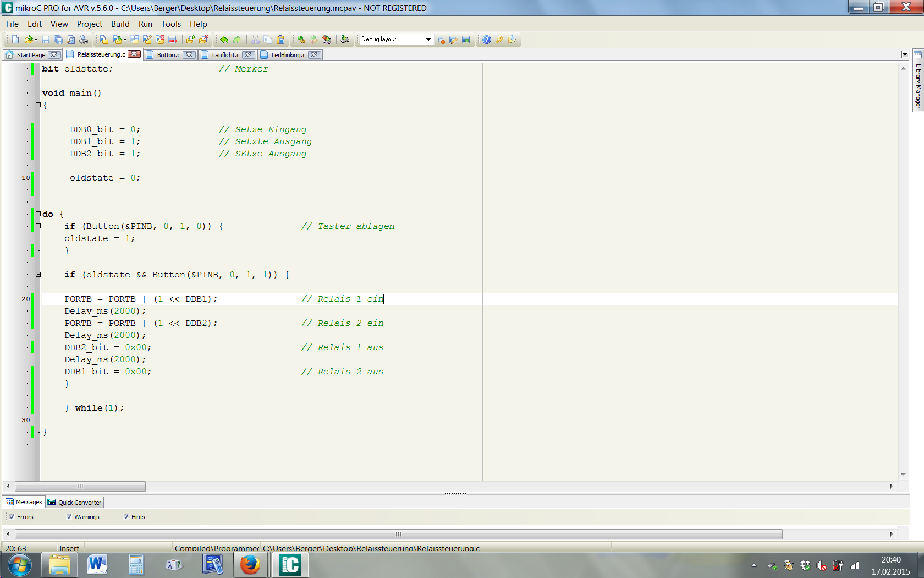Click the Remove File from Project icon
The width and height of the screenshot is (924, 578).
(x=204, y=40)
